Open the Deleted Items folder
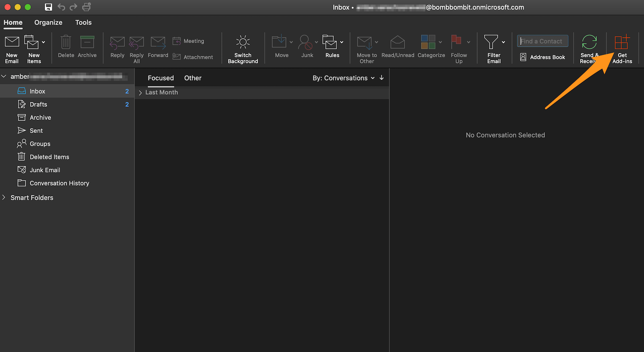 67,157
